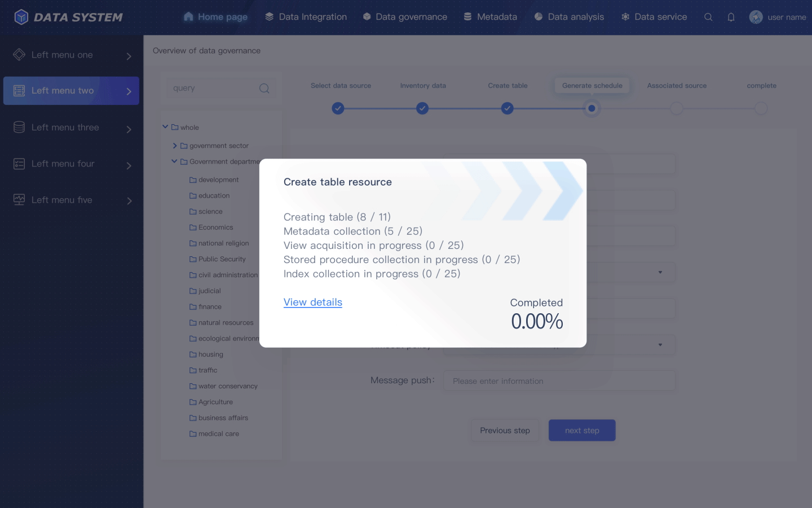
Task: Open the Home page tab
Action: tap(215, 17)
